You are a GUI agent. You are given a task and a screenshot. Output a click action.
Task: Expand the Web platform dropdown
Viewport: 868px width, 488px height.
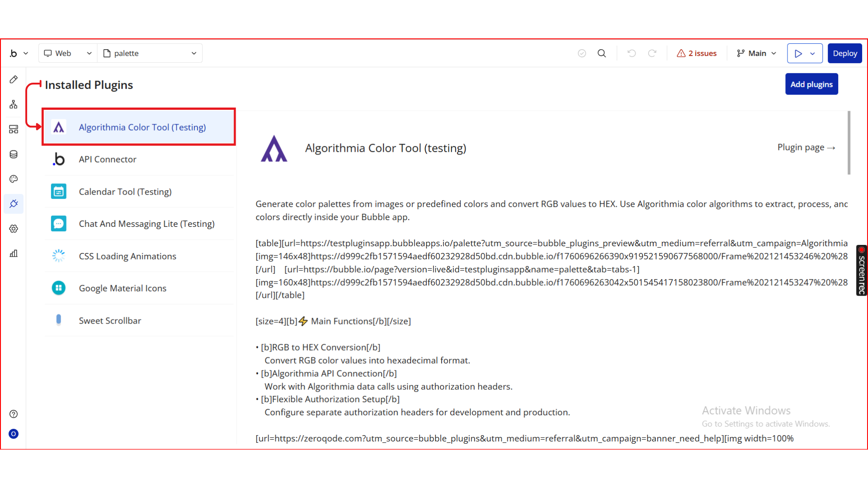[x=68, y=53]
